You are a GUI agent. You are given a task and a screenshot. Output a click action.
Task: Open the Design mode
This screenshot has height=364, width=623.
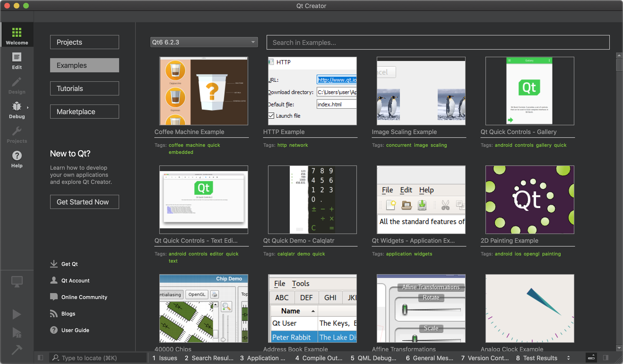(x=17, y=85)
